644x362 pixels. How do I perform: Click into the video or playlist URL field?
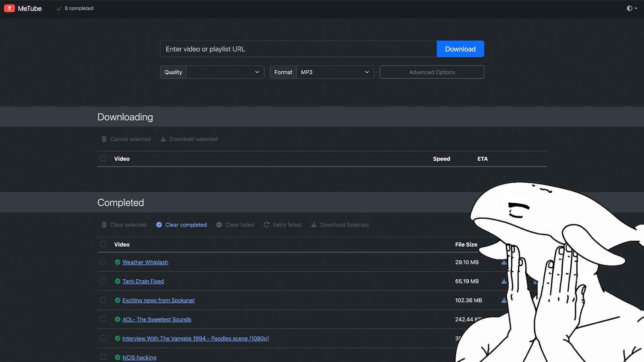point(298,49)
